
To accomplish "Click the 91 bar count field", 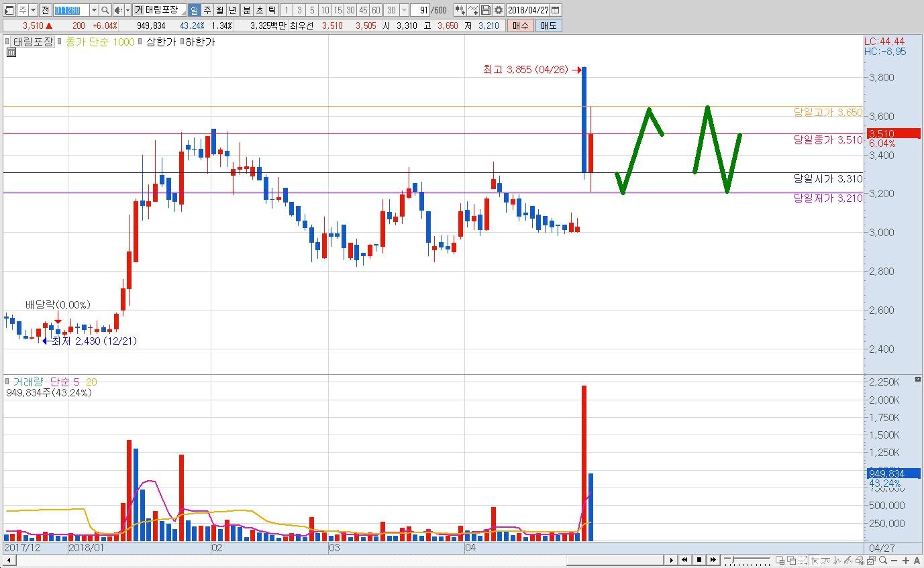I will point(421,10).
